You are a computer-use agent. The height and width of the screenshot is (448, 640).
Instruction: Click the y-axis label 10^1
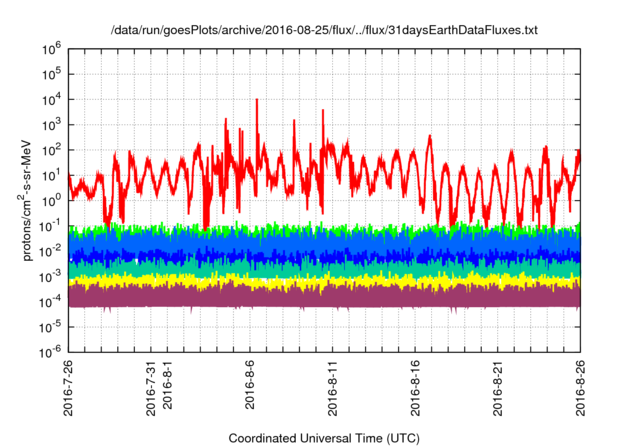(51, 176)
